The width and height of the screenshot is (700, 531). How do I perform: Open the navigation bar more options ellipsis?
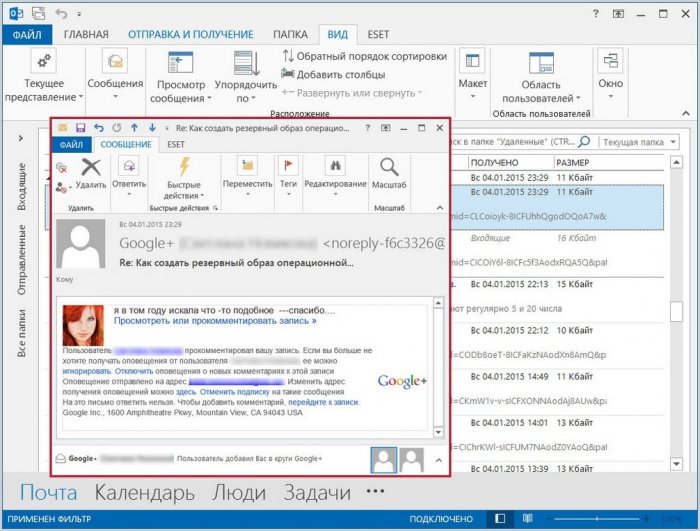(x=375, y=491)
